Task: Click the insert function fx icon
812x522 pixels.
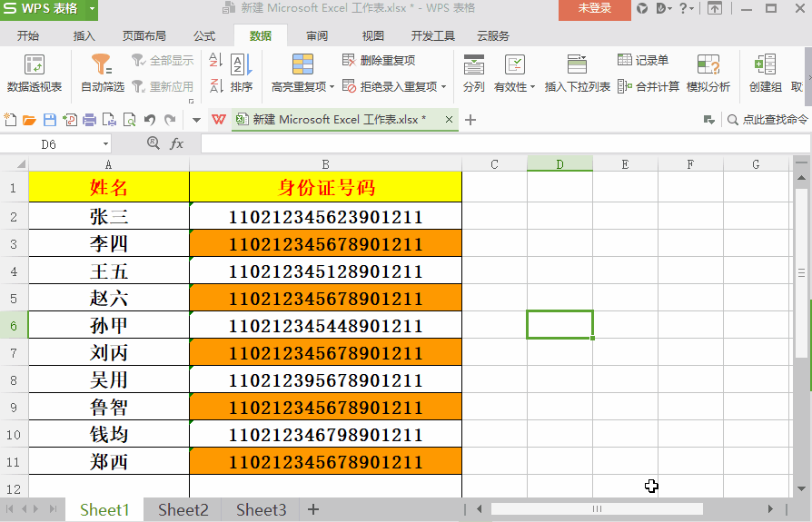Action: [x=177, y=143]
